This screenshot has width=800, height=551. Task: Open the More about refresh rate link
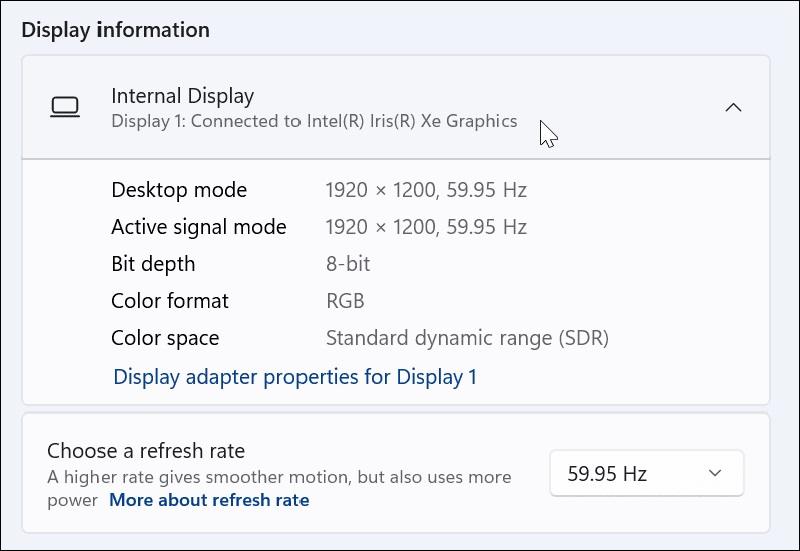tap(209, 500)
